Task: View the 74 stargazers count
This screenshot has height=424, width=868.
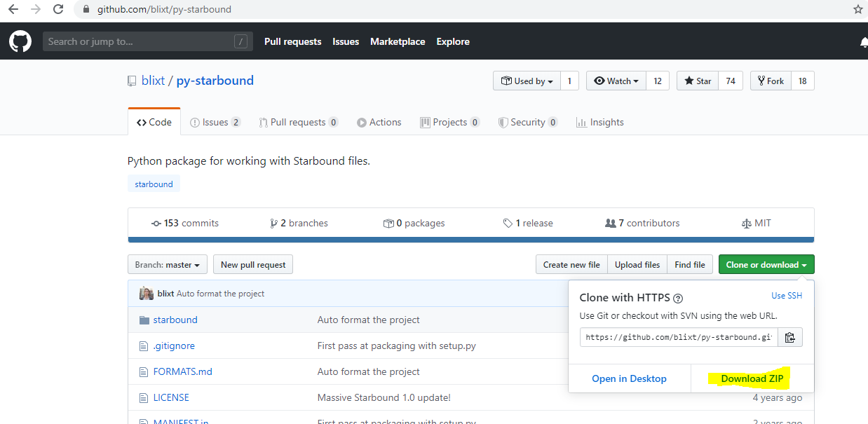Action: (730, 81)
